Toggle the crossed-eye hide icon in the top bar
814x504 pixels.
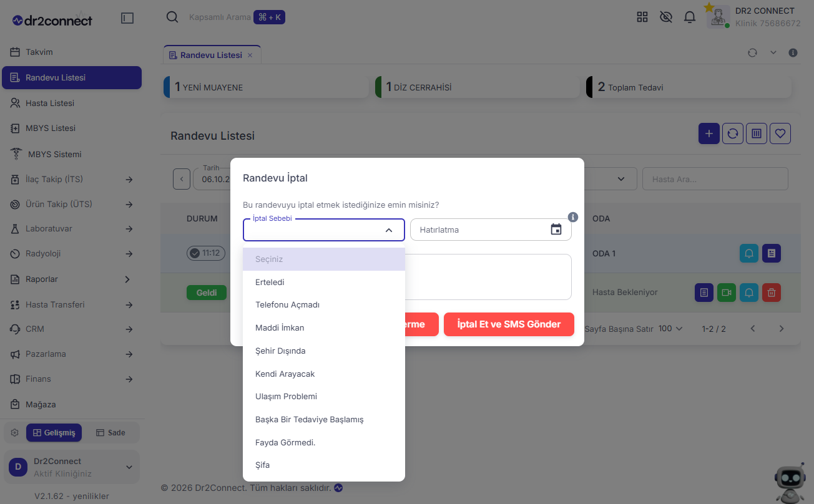(x=666, y=17)
